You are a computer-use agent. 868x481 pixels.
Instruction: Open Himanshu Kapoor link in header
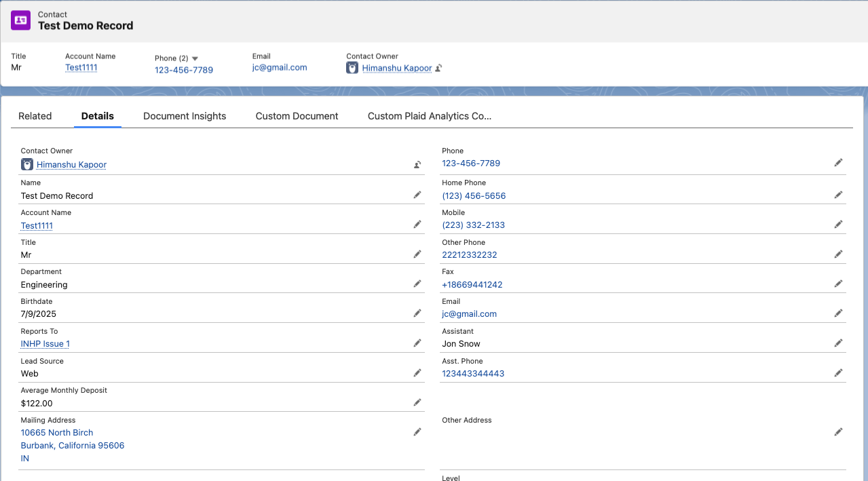tap(397, 68)
